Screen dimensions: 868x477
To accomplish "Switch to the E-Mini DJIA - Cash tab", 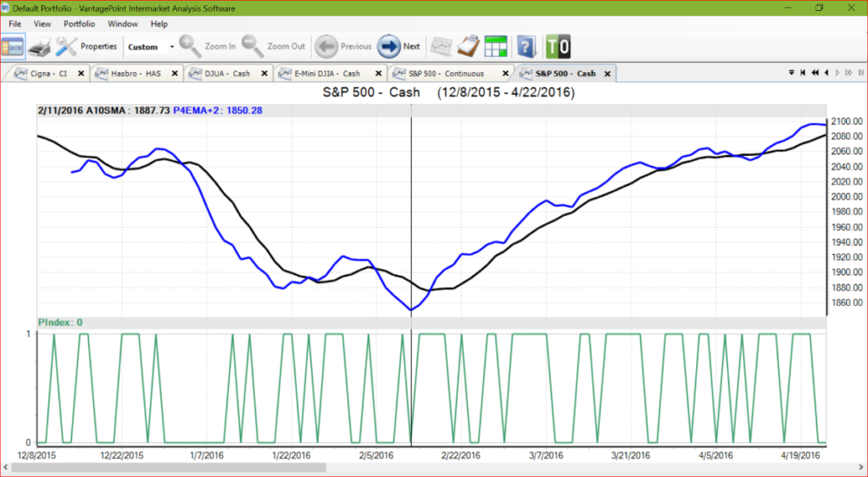I will 328,73.
